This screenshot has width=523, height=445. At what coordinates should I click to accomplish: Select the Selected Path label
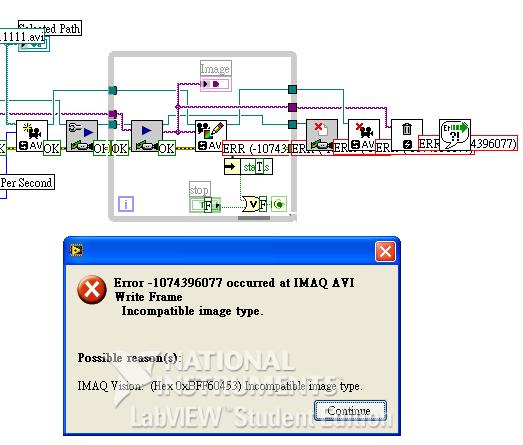pos(50,28)
